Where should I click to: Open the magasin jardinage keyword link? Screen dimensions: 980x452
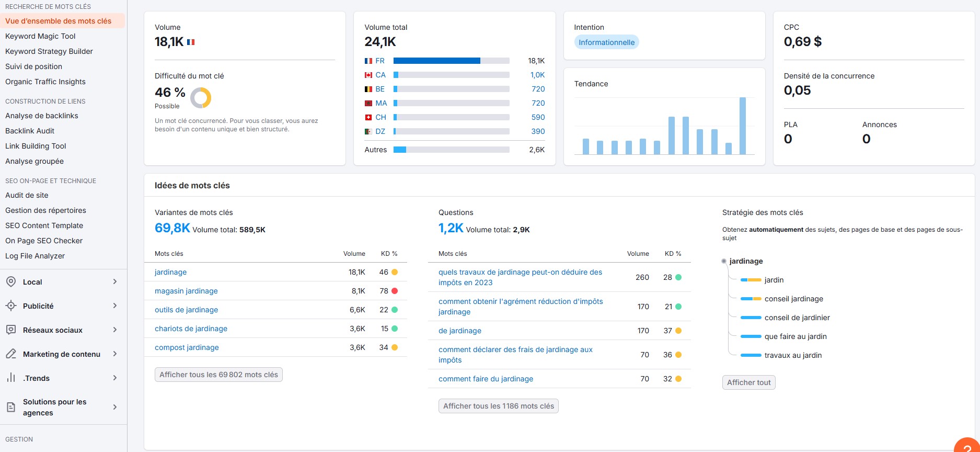click(186, 291)
